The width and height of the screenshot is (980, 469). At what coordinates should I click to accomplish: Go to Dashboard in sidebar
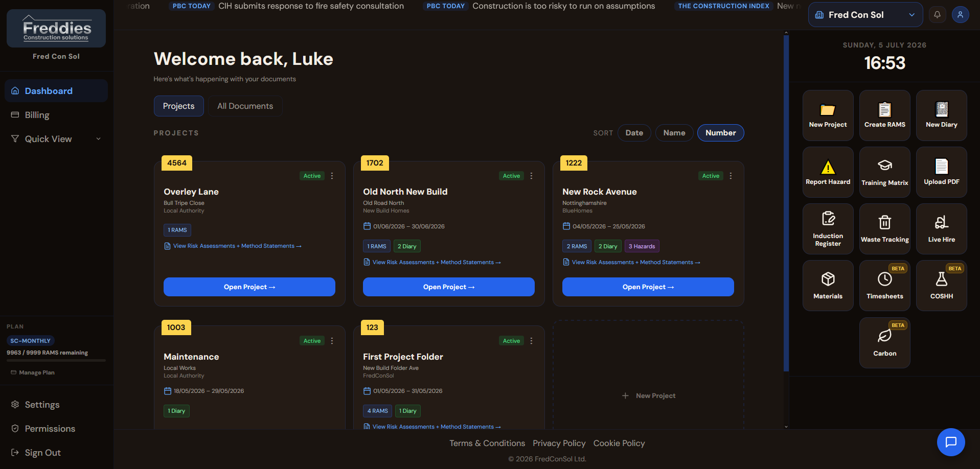tap(56, 91)
